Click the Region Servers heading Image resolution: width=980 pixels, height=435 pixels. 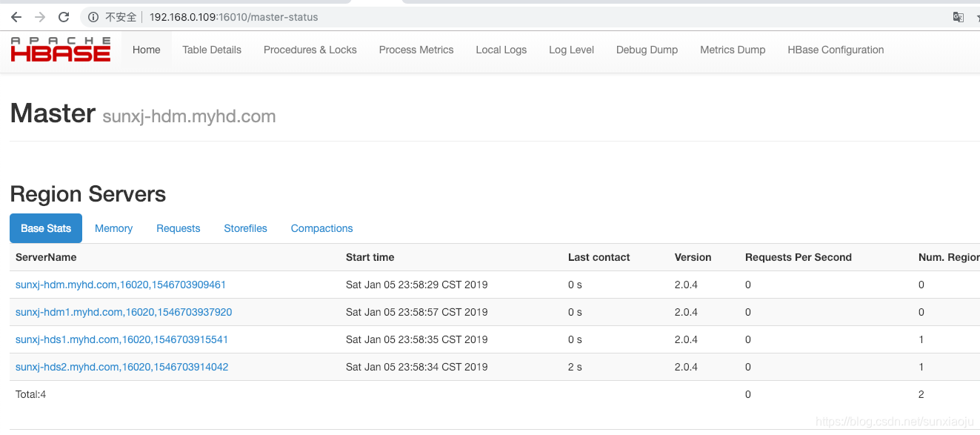(88, 194)
